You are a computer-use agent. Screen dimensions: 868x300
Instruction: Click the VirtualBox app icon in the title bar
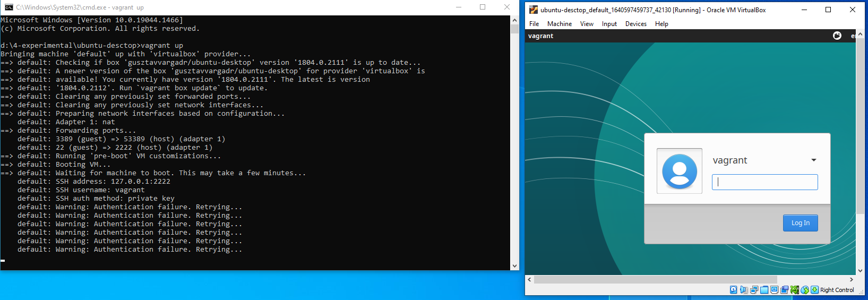(x=534, y=10)
